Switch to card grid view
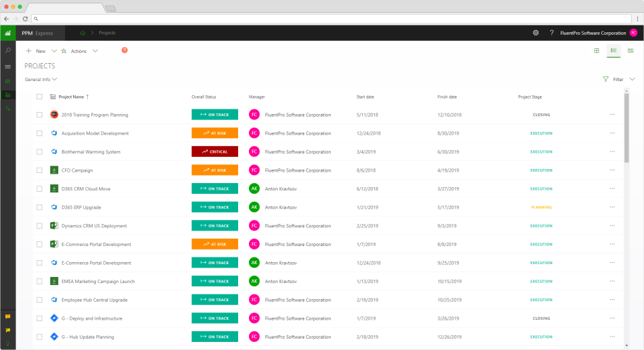The height and width of the screenshot is (350, 644). 597,51
